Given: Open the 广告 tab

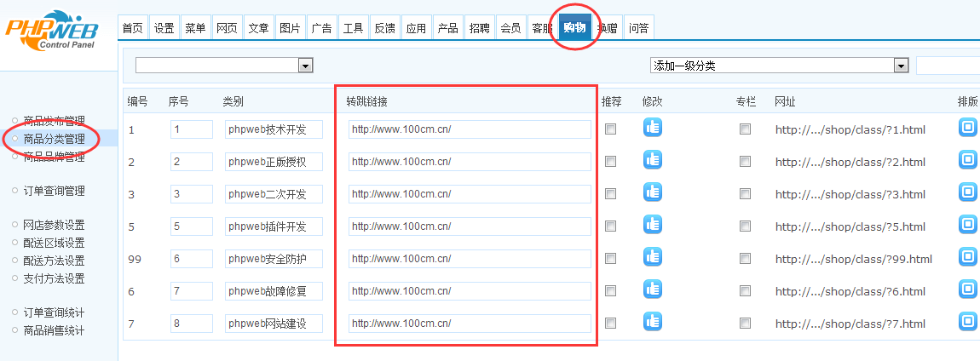Looking at the screenshot, I should 322,28.
